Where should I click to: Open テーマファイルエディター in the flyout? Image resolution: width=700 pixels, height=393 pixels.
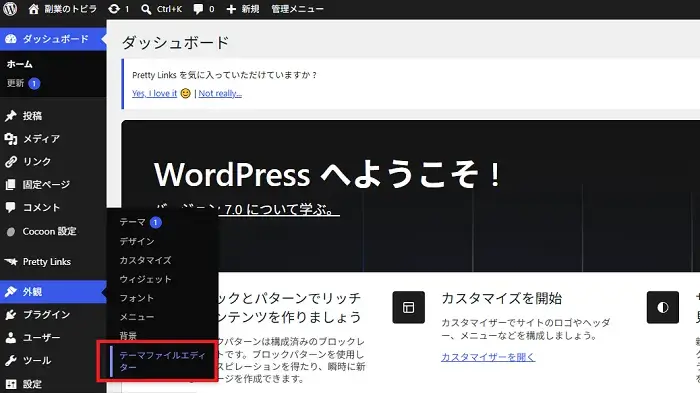(x=162, y=361)
